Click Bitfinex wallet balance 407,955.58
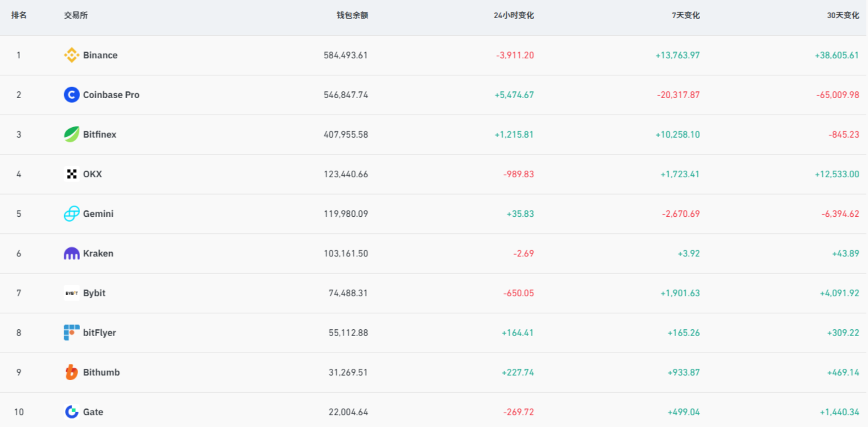The width and height of the screenshot is (868, 427). [346, 134]
